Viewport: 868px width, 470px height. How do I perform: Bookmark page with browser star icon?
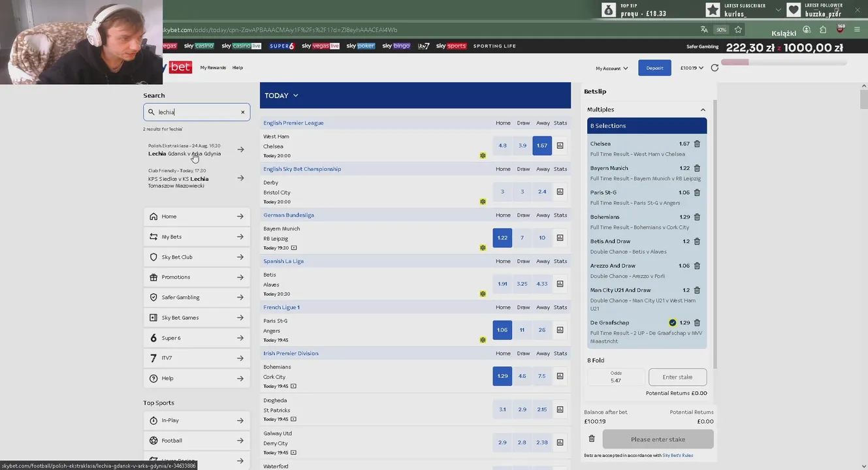[x=738, y=29]
